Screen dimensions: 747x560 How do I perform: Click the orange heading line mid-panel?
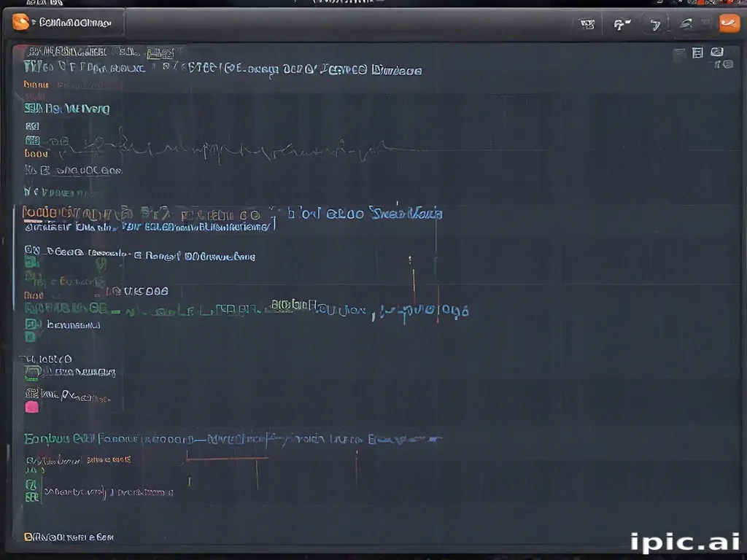coord(142,213)
